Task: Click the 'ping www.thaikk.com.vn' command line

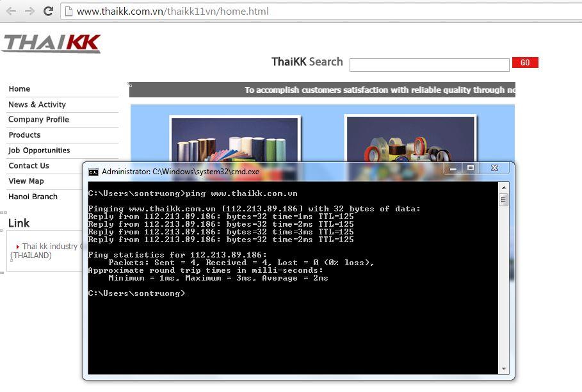Action: click(x=193, y=193)
